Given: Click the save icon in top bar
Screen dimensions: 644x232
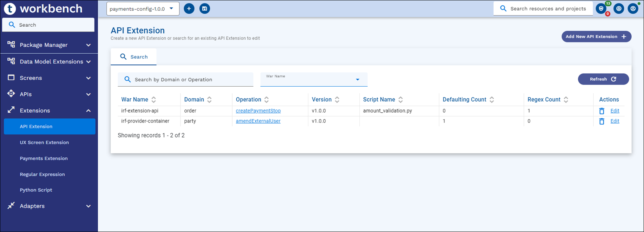Looking at the screenshot, I should coord(205,9).
